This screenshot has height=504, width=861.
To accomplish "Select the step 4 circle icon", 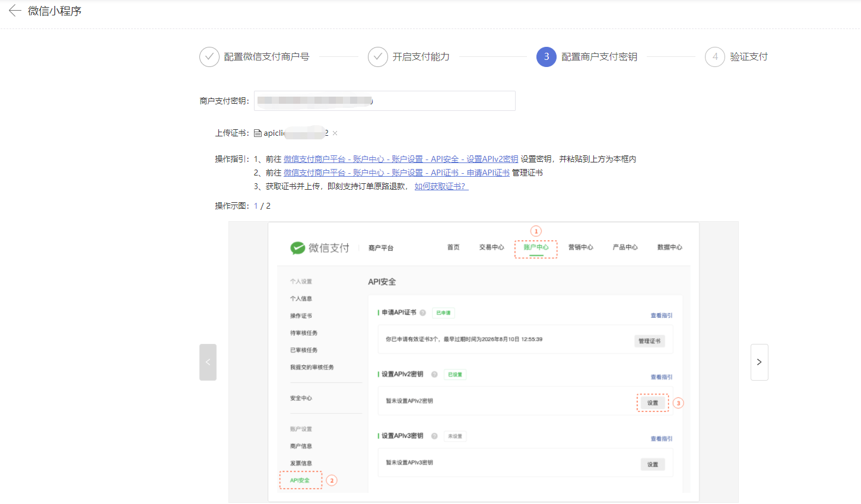I will click(x=714, y=57).
